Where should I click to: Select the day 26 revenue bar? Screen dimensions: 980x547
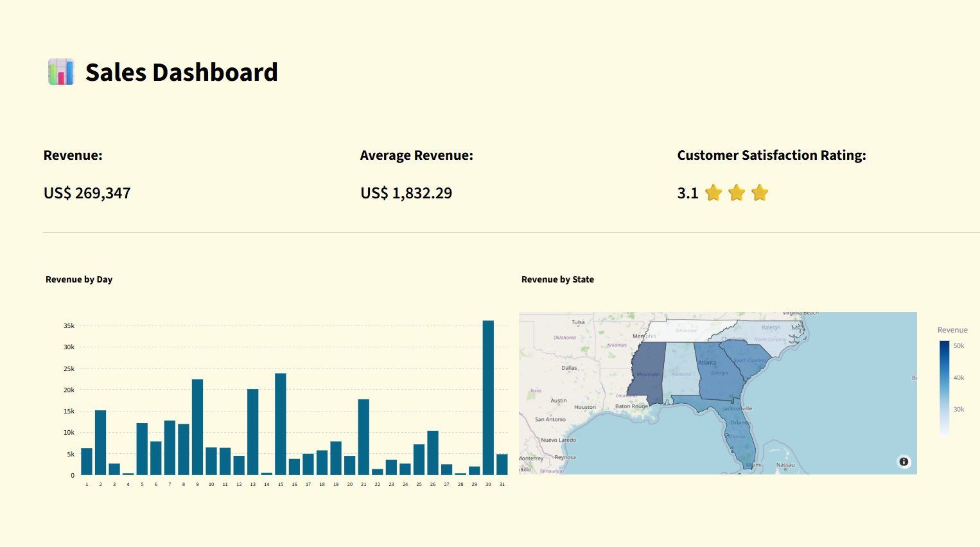tap(433, 453)
